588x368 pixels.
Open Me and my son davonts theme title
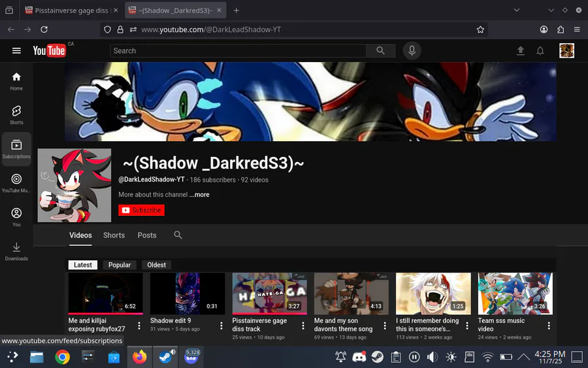pyautogui.click(x=343, y=324)
